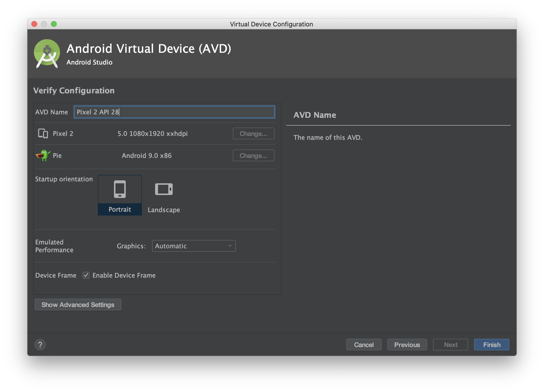The width and height of the screenshot is (544, 392).
Task: Click the Pixel 2 device icon
Action: tap(43, 133)
